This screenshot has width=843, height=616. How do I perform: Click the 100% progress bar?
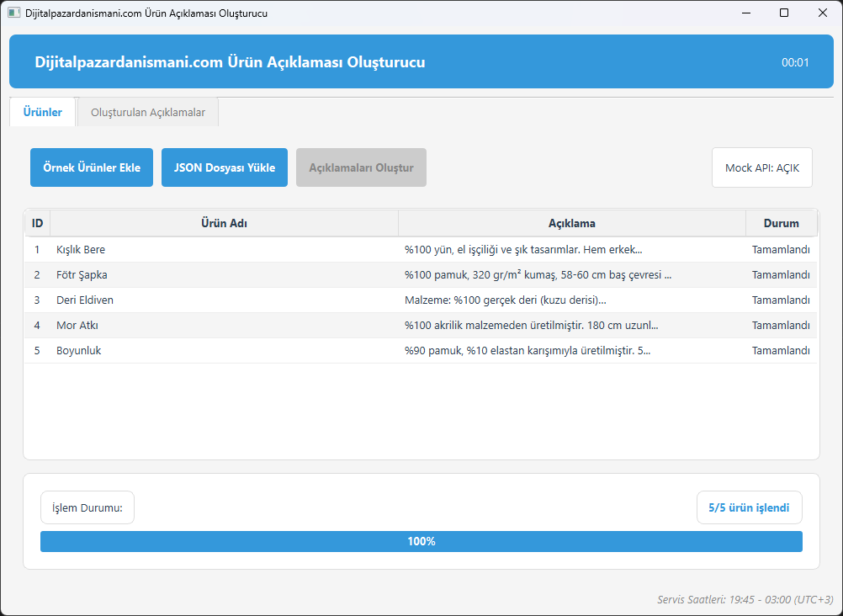click(421, 541)
